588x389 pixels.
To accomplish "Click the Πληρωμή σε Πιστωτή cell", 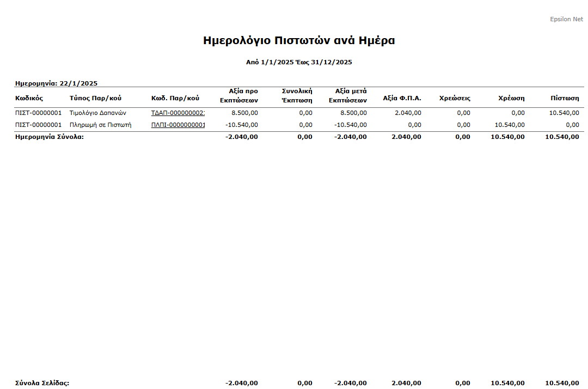I will coord(100,125).
